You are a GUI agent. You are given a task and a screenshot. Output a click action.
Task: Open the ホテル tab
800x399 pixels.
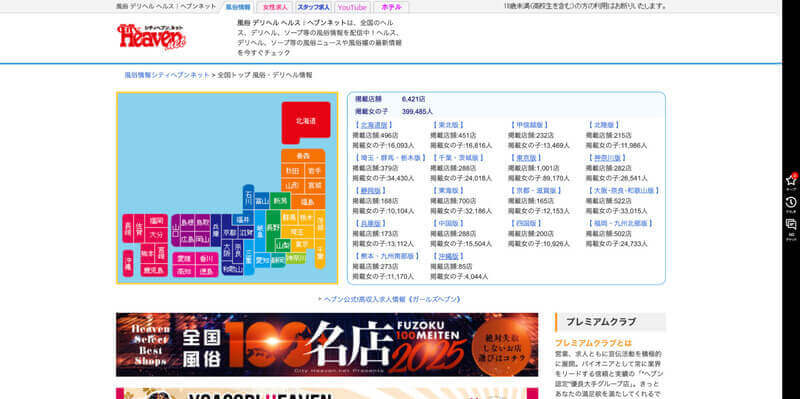(391, 8)
